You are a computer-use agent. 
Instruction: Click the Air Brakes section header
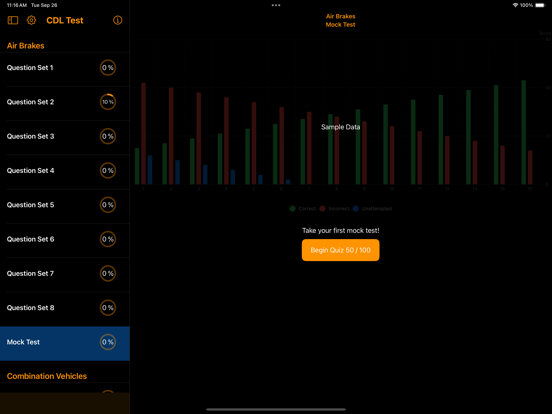26,46
